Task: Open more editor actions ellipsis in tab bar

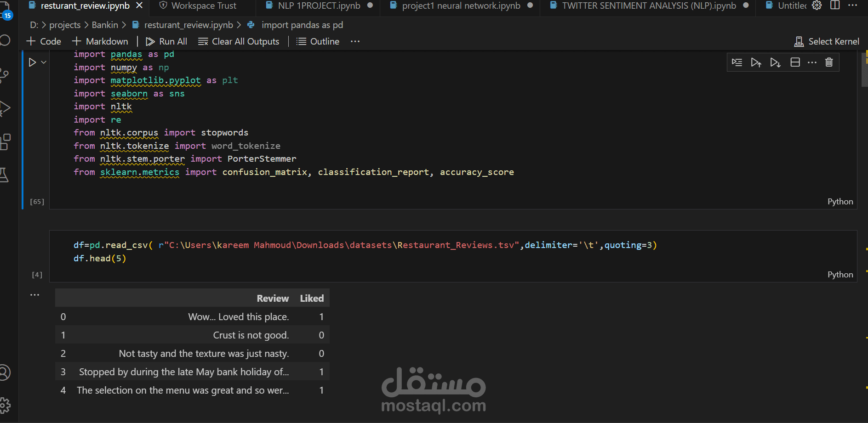Action: (x=853, y=6)
